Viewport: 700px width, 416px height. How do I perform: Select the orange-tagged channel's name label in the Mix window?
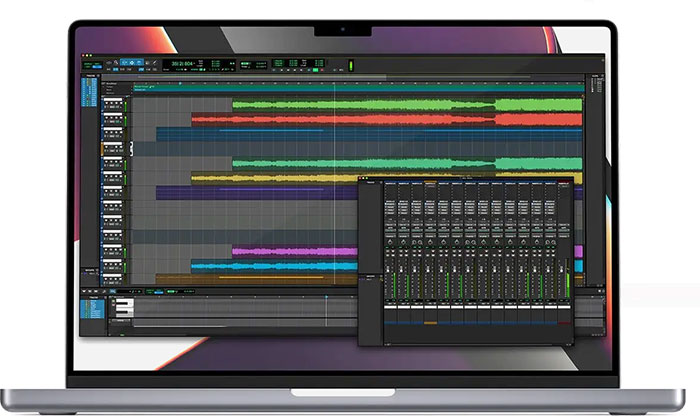coord(430,307)
